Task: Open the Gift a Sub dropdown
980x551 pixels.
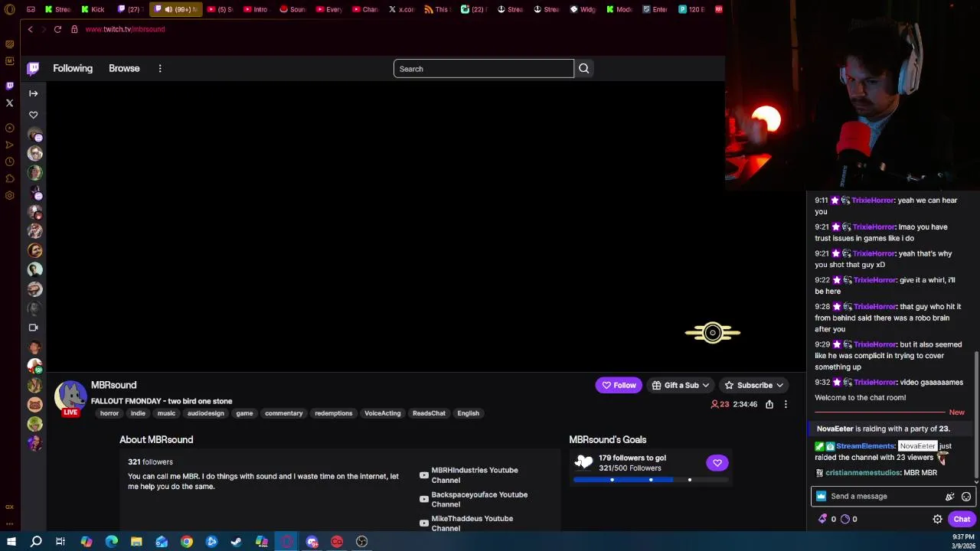Action: 681,386
